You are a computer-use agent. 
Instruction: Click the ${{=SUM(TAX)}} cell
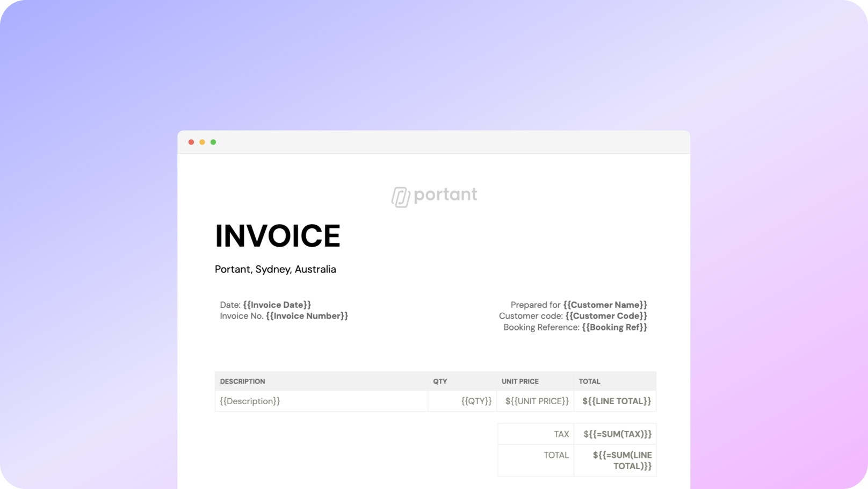(x=615, y=434)
